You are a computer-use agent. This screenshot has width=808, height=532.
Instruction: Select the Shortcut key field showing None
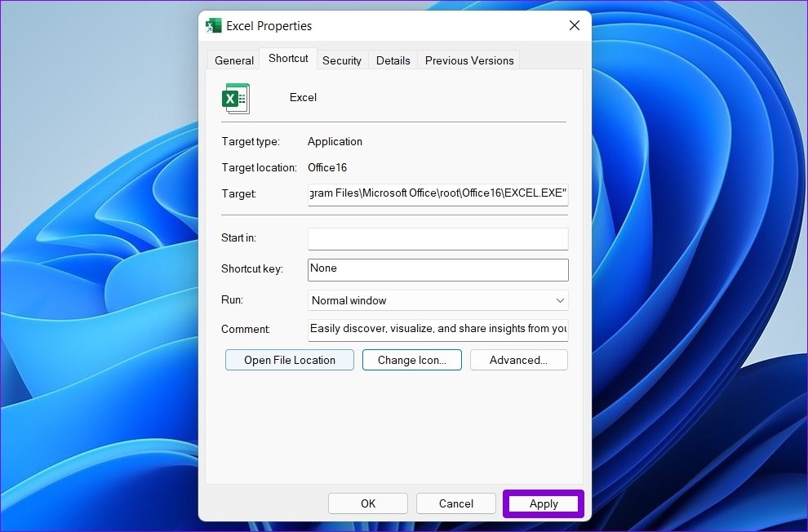point(437,269)
